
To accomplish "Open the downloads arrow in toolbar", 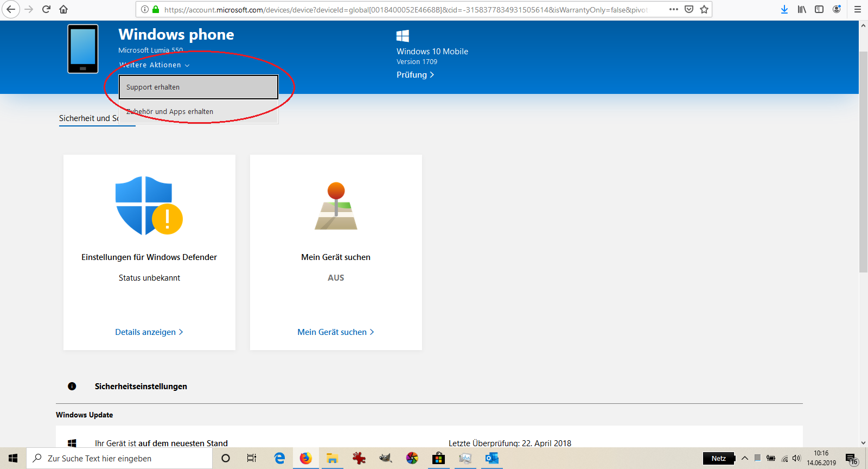I will [x=784, y=9].
